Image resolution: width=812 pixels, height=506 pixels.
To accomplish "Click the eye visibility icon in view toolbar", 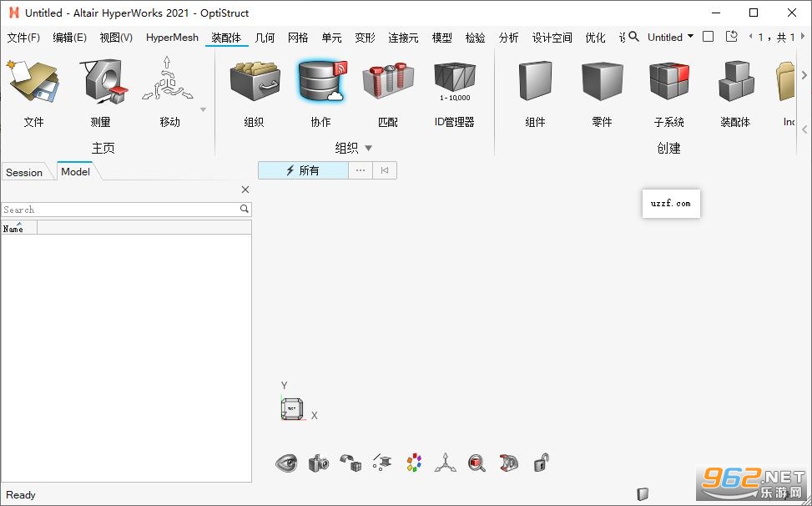I will tap(286, 463).
